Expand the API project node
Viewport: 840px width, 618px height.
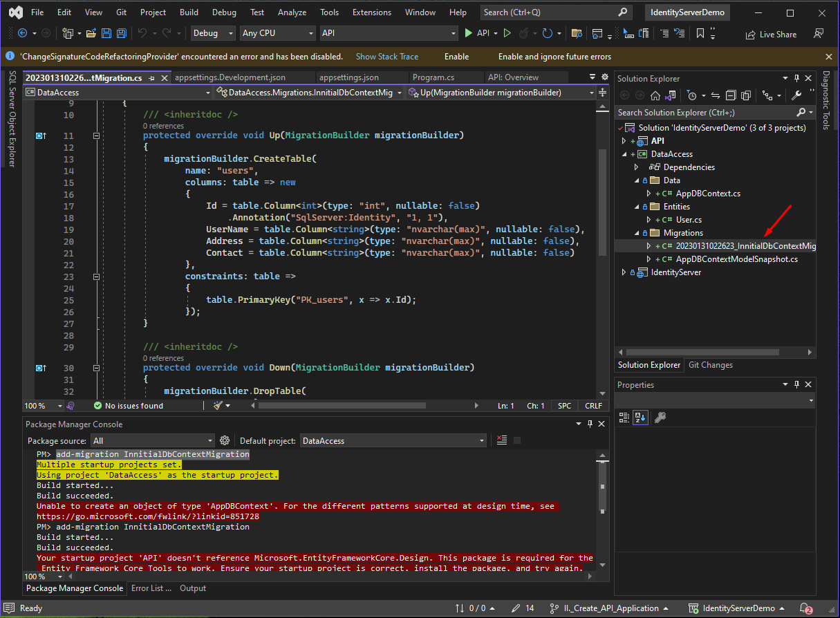tap(625, 141)
